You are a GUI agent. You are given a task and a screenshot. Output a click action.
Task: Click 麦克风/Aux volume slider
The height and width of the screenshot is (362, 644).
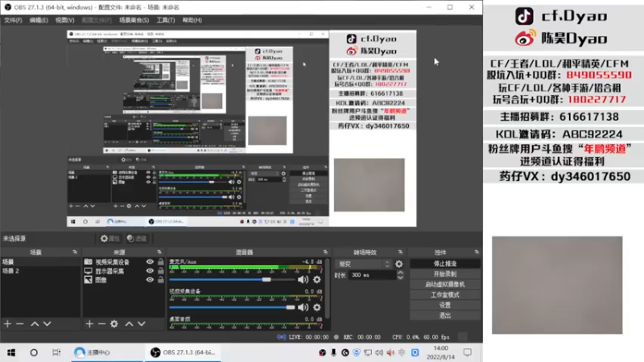click(x=232, y=279)
